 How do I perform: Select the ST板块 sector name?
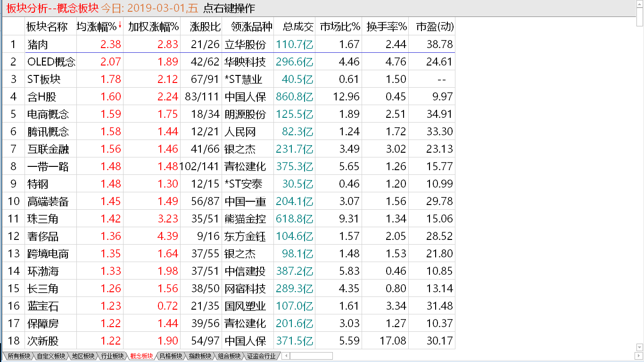click(44, 79)
